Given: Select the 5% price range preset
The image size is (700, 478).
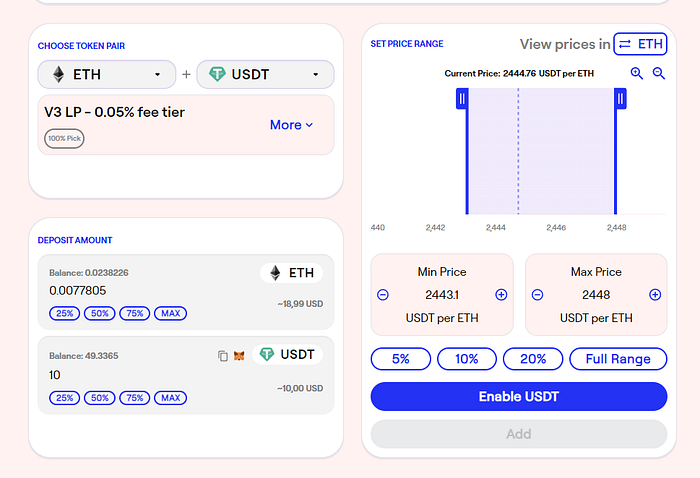Looking at the screenshot, I should (401, 359).
